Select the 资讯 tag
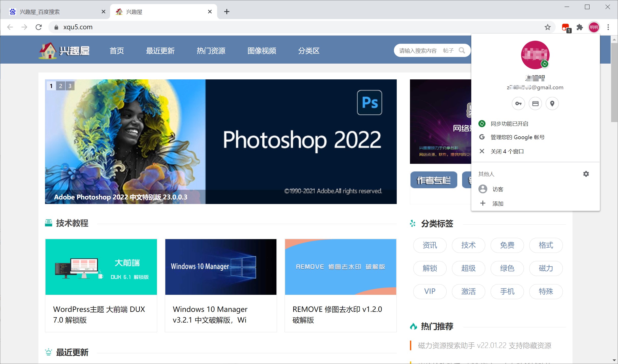618x364 pixels. pos(430,245)
